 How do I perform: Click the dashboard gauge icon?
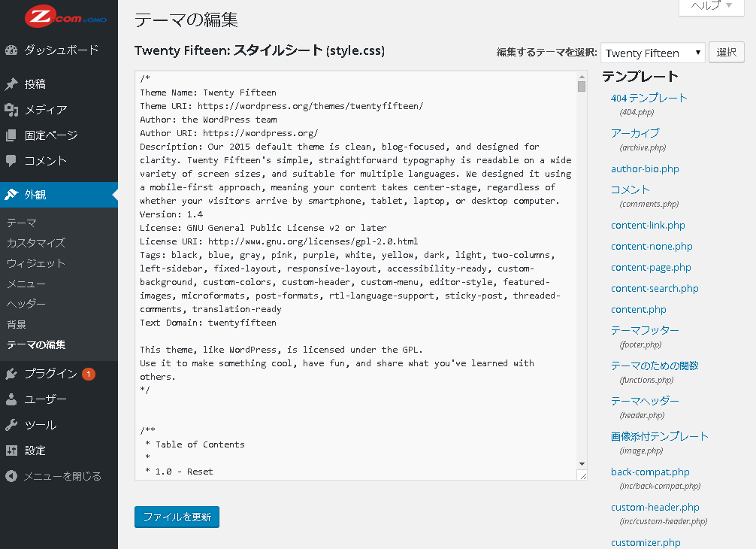point(11,50)
